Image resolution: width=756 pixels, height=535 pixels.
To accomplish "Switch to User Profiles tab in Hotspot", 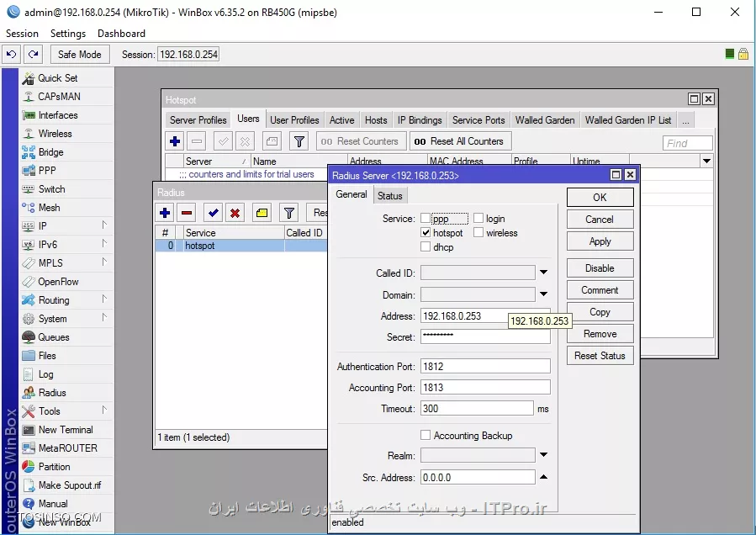I will point(294,120).
